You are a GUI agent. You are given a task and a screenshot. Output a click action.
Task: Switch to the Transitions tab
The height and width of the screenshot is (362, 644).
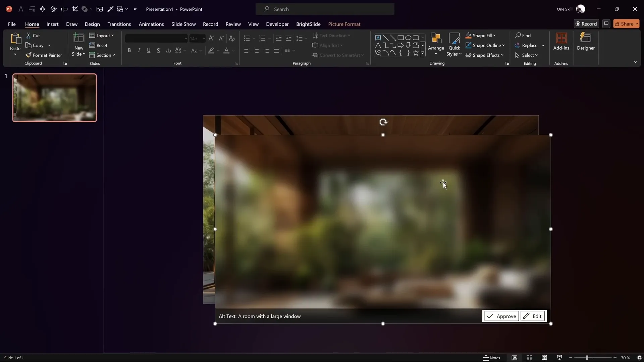[x=119, y=24]
